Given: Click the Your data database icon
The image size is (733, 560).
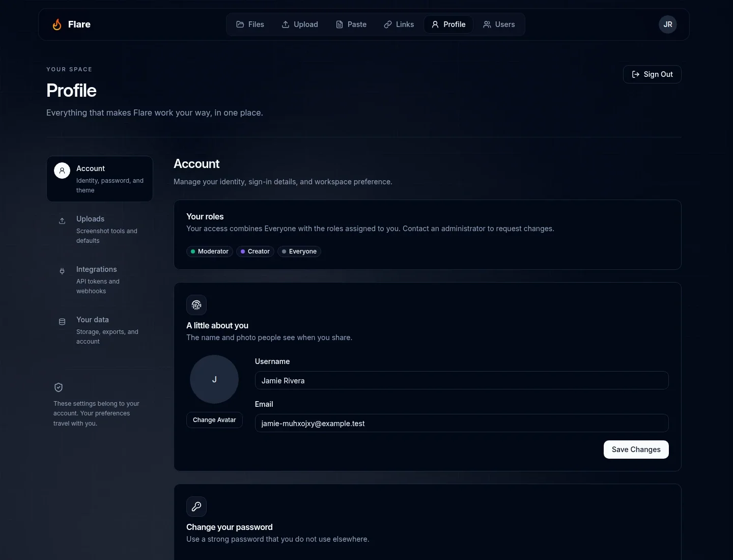Looking at the screenshot, I should [x=62, y=322].
